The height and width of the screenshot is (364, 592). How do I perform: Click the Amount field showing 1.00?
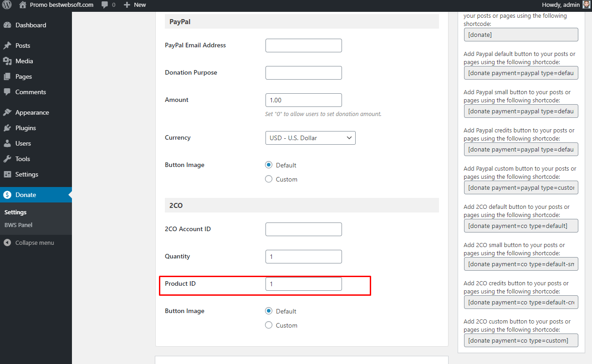303,100
